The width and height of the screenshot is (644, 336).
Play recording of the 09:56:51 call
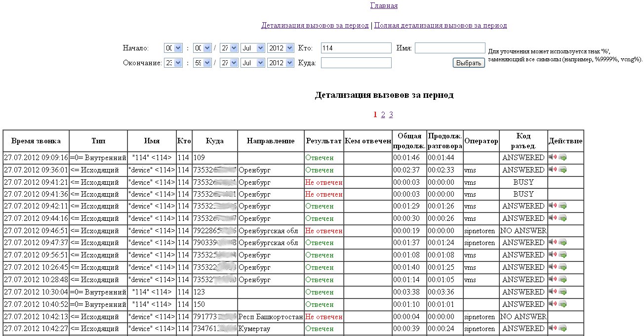(x=553, y=254)
